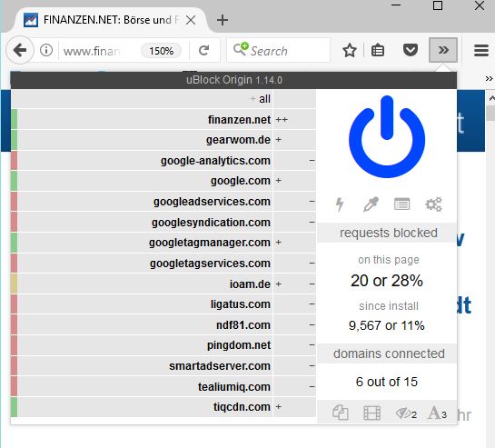Expand bookmarks toolbar overflow chevron
Screen dimensions: 495x448
489,78
